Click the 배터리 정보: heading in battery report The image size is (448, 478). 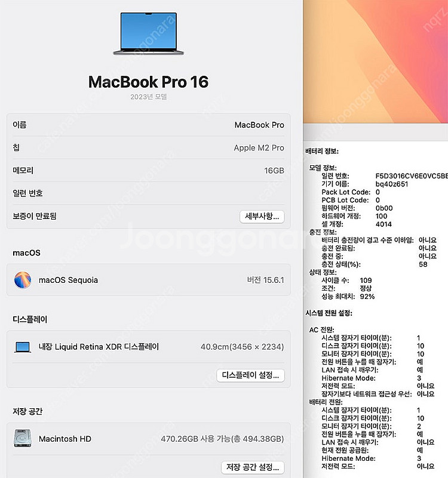click(x=322, y=151)
